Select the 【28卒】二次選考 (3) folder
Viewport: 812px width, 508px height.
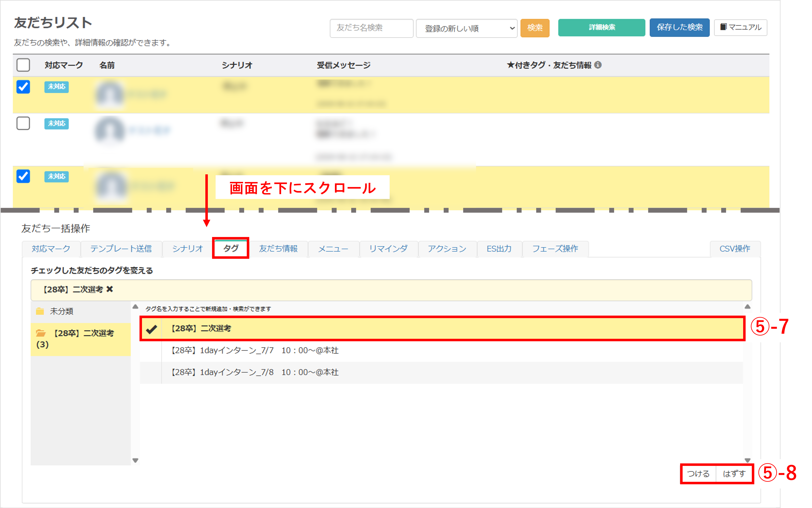click(x=81, y=339)
